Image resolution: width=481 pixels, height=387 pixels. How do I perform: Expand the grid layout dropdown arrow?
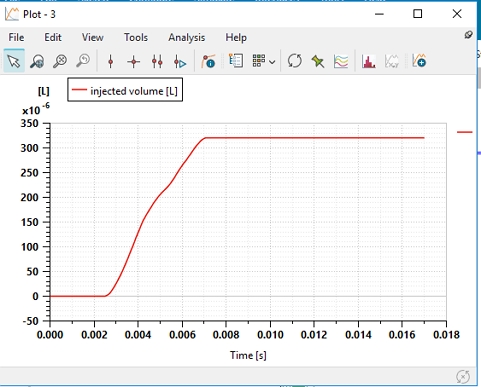[272, 62]
